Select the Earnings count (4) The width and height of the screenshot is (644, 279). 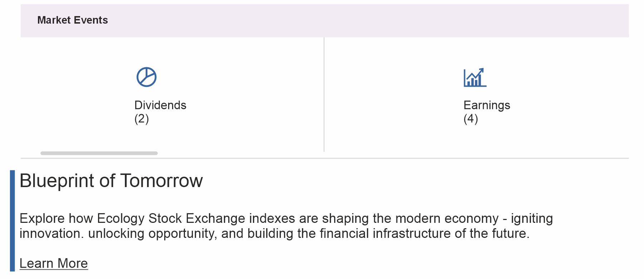click(x=471, y=118)
